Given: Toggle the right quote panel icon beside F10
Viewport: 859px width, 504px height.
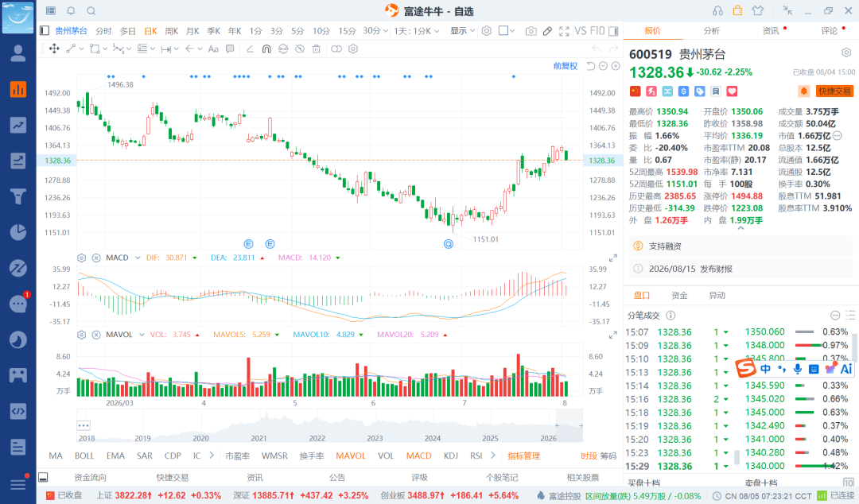Looking at the screenshot, I should 613,31.
